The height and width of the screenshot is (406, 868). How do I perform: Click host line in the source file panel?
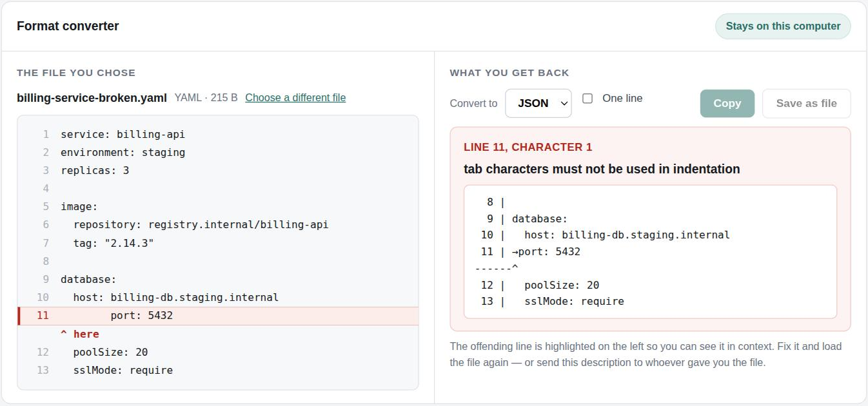(175, 298)
